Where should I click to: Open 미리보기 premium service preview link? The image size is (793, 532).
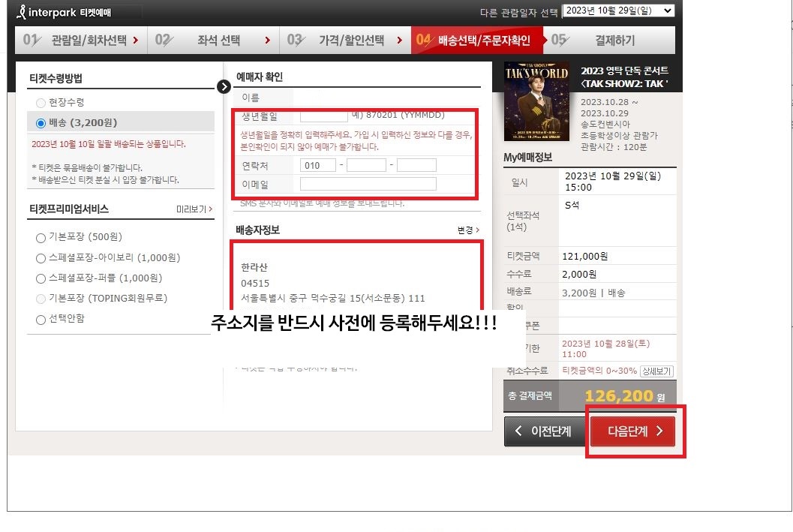[194, 209]
